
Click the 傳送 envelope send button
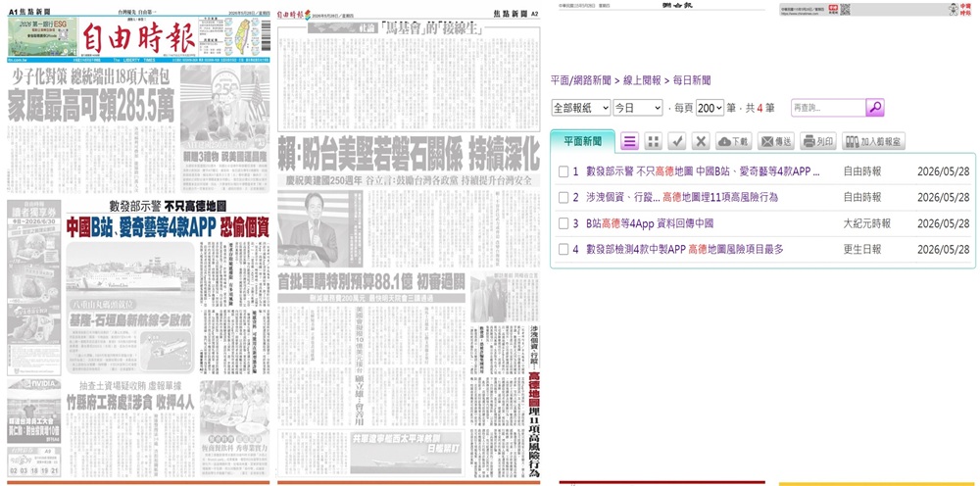(x=775, y=141)
